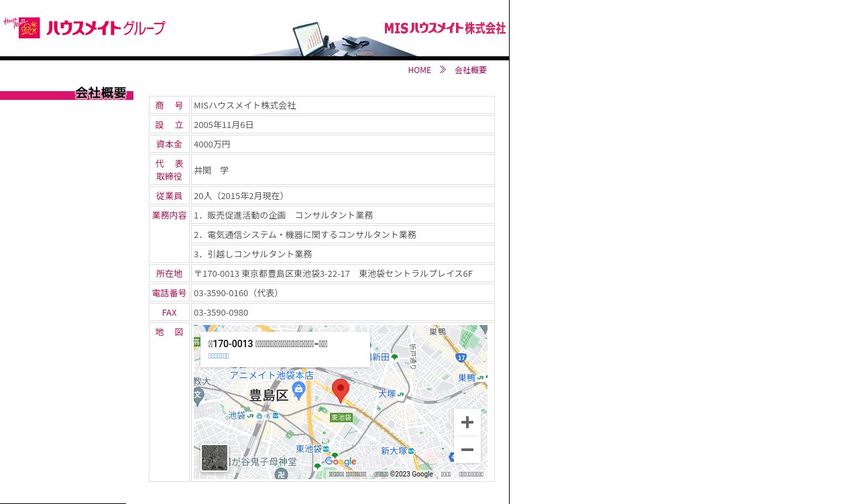The height and width of the screenshot is (504, 861).
Task: Zoom out on the map
Action: click(467, 450)
